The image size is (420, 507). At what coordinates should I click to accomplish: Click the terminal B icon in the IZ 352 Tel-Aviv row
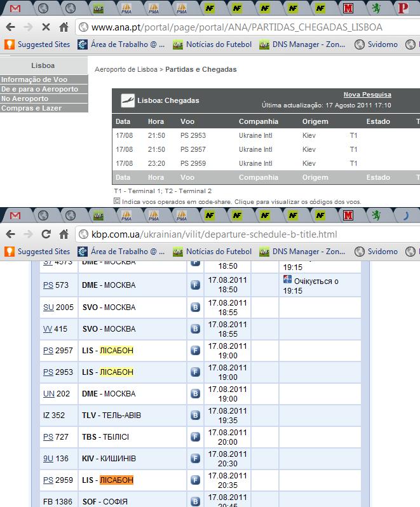(196, 416)
